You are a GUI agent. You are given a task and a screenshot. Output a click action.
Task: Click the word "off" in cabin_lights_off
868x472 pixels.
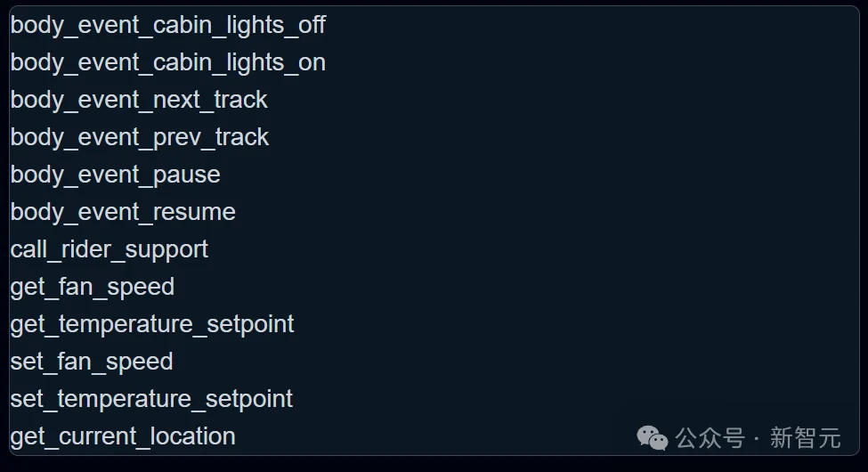(x=312, y=25)
